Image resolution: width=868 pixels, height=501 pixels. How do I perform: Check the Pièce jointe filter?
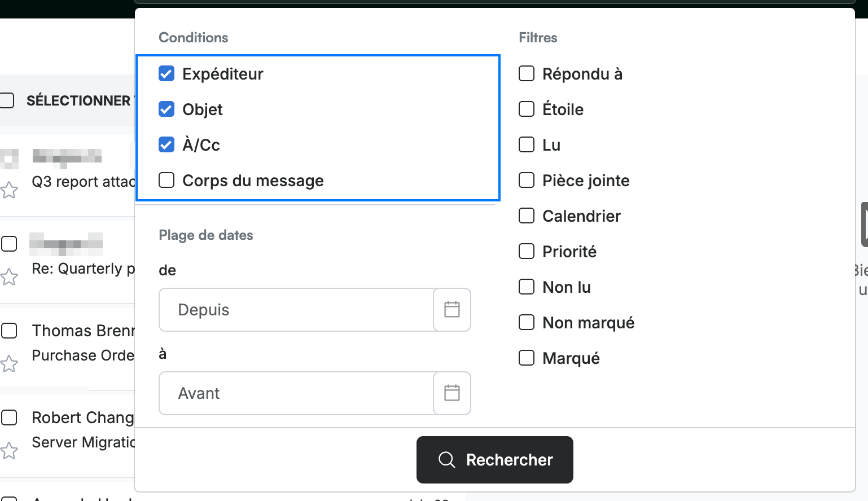(x=527, y=181)
